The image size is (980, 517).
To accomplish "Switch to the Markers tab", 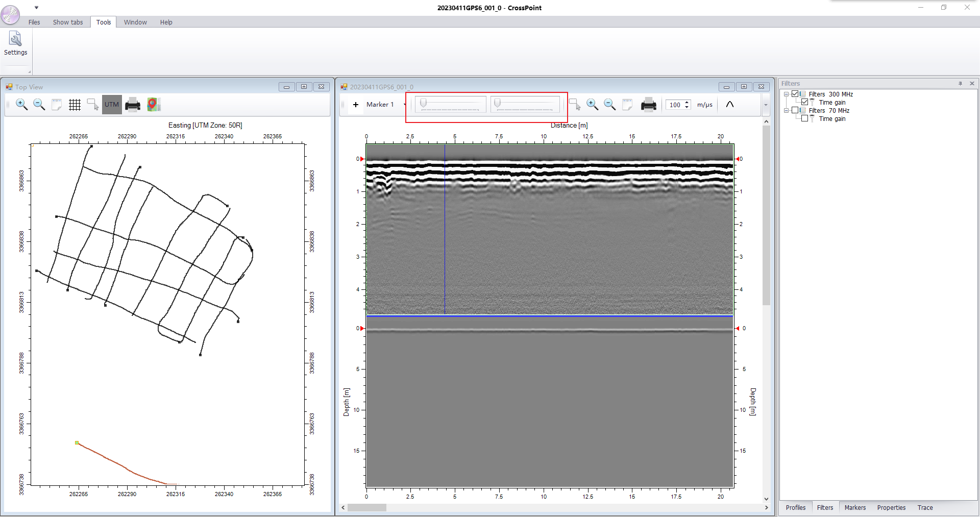I will click(855, 508).
